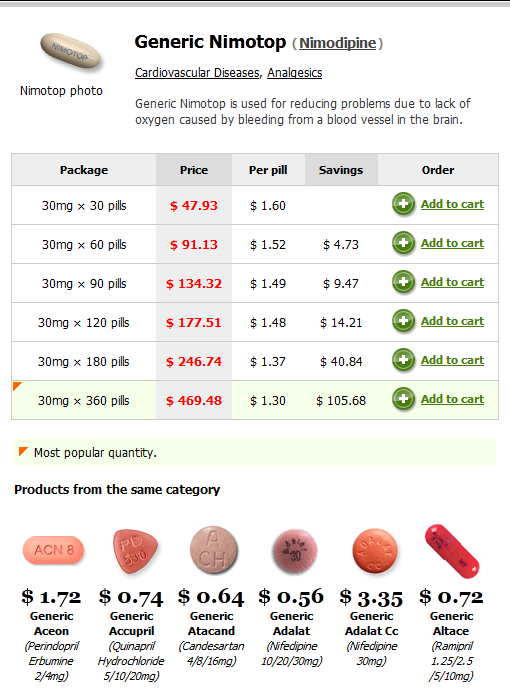Select the Generic Atacand pill image
The height and width of the screenshot is (689, 510).
tap(213, 550)
